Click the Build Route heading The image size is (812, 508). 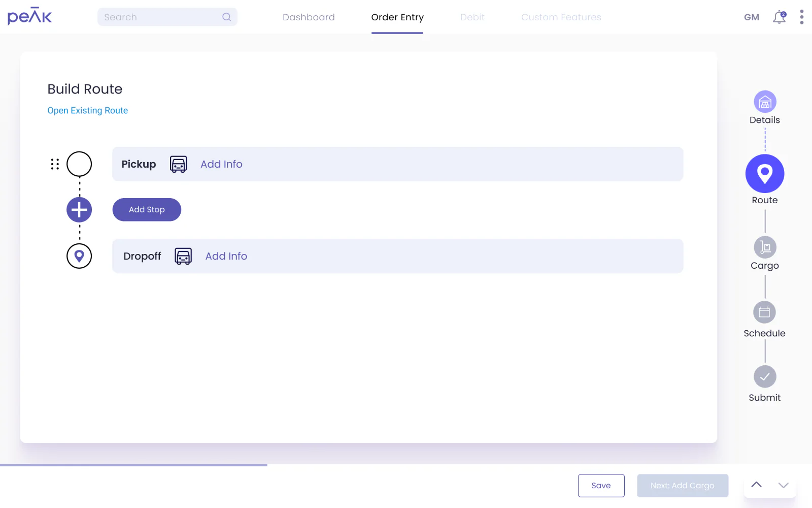pyautogui.click(x=85, y=89)
